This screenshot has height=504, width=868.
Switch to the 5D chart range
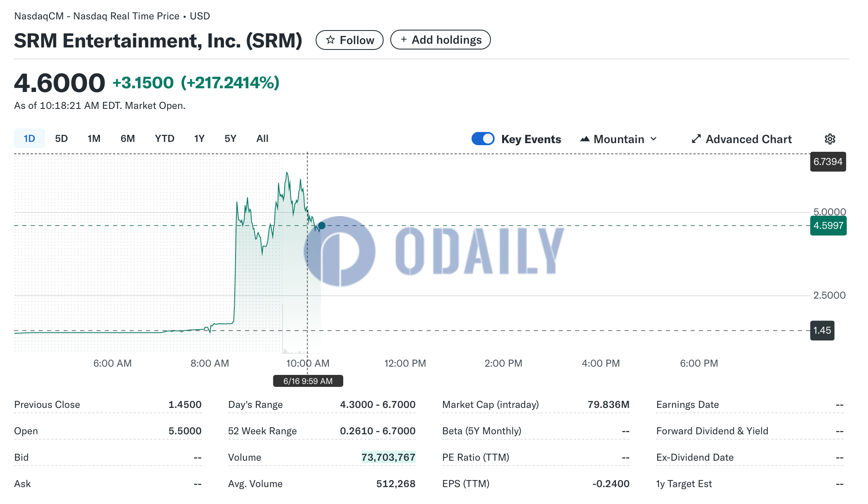coord(61,139)
